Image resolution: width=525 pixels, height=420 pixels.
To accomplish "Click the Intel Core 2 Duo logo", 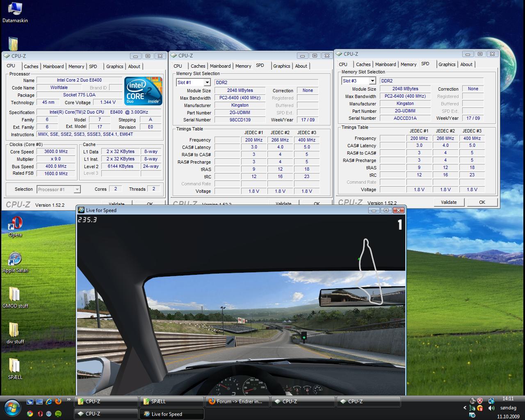I will pos(143,91).
